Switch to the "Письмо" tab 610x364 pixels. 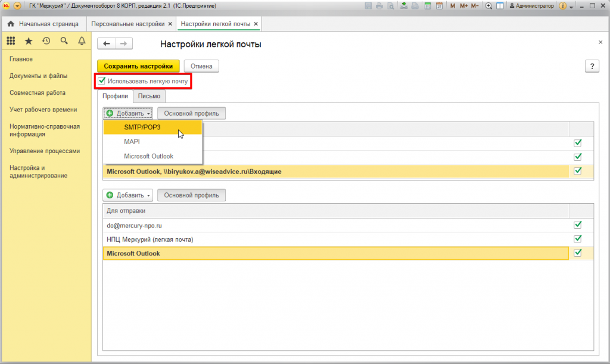(x=149, y=96)
